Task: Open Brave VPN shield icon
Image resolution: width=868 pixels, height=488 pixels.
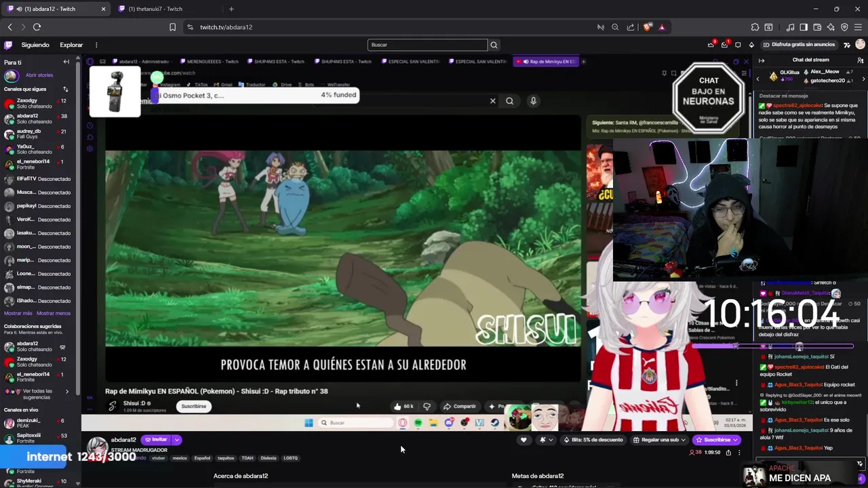Action: click(x=844, y=27)
